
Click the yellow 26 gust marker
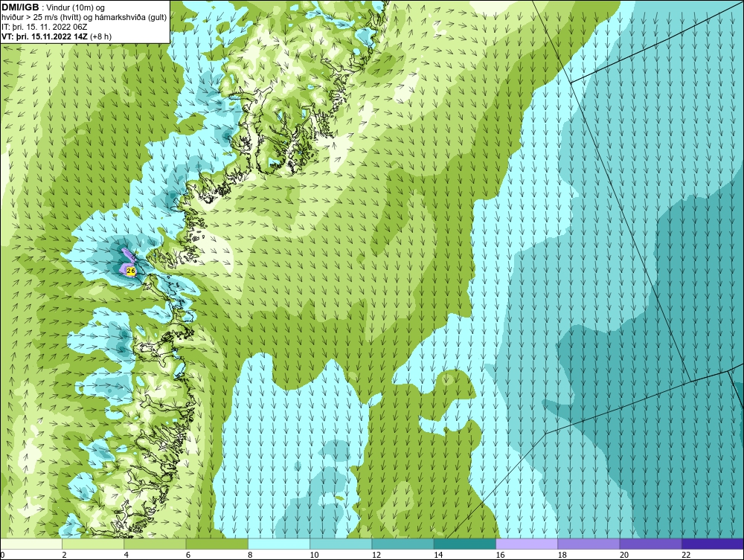[132, 271]
